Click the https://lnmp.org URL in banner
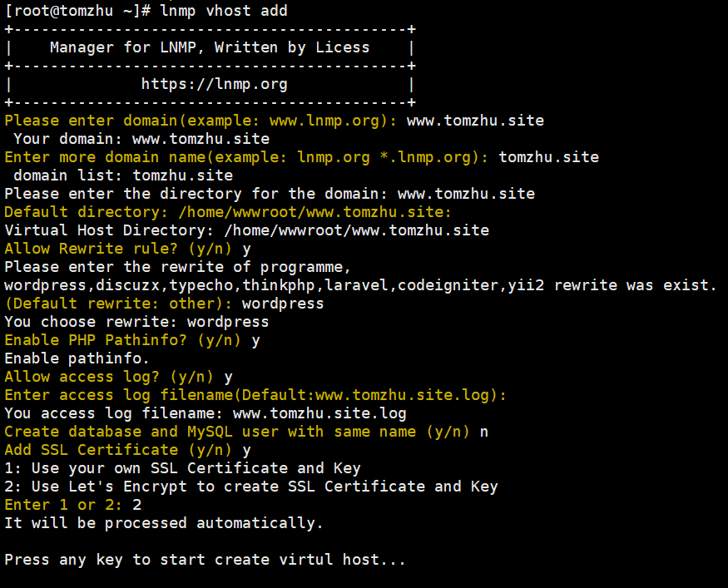 215,85
